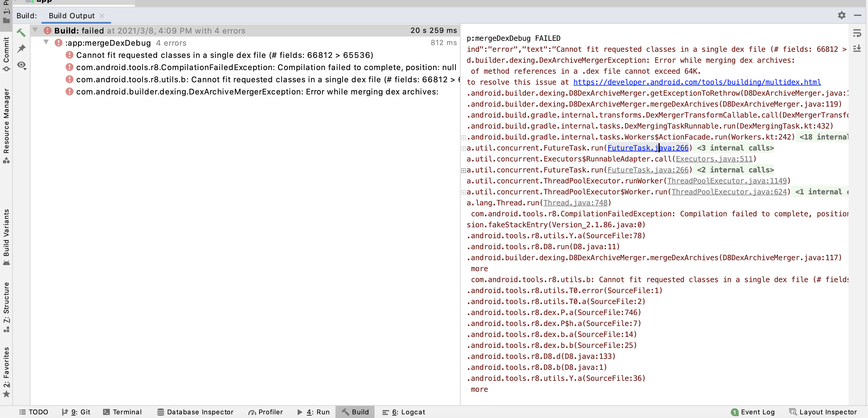This screenshot has width=868, height=418.
Task: Open ThreadPoolExecutor.java:624 link
Action: (729, 192)
